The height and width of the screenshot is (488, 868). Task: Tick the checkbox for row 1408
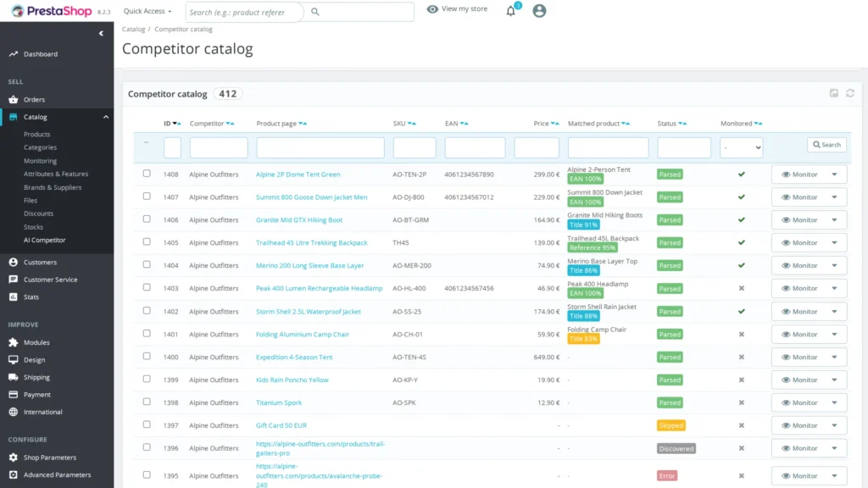[x=147, y=173]
